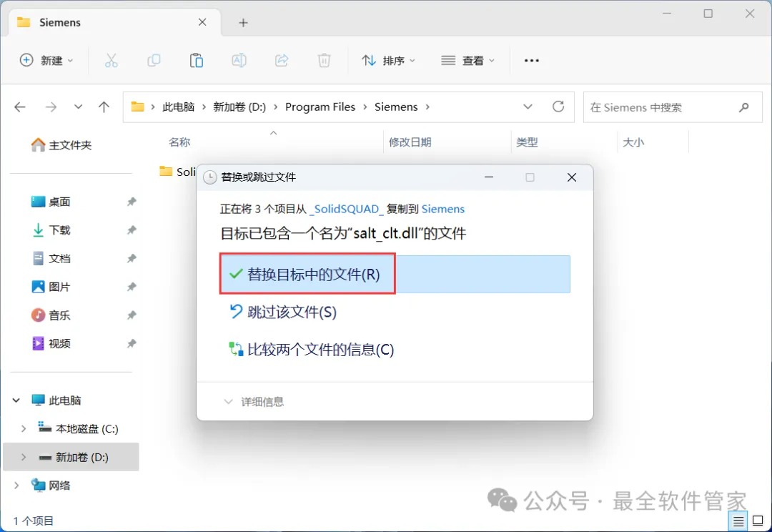Collapse the 此电脑 tree node
Image resolution: width=772 pixels, height=532 pixels.
click(16, 400)
